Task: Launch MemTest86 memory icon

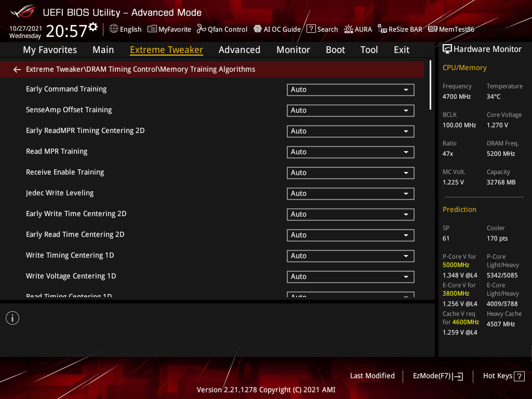Action: pos(433,29)
